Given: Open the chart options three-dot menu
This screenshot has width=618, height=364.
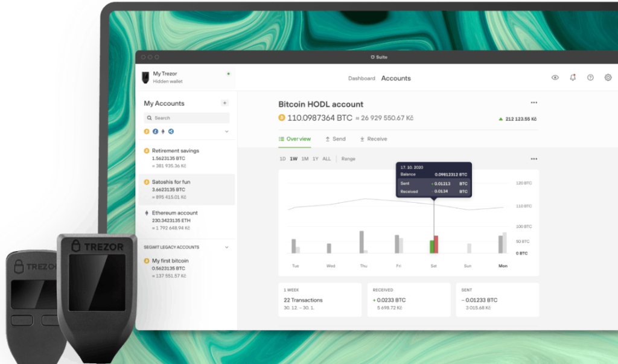Looking at the screenshot, I should (534, 159).
